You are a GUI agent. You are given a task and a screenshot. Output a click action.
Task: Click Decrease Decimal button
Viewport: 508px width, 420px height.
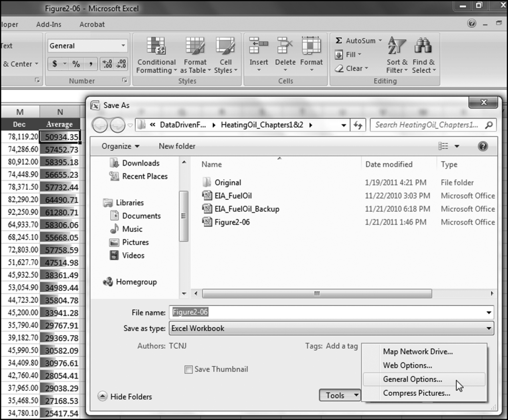[x=121, y=64]
